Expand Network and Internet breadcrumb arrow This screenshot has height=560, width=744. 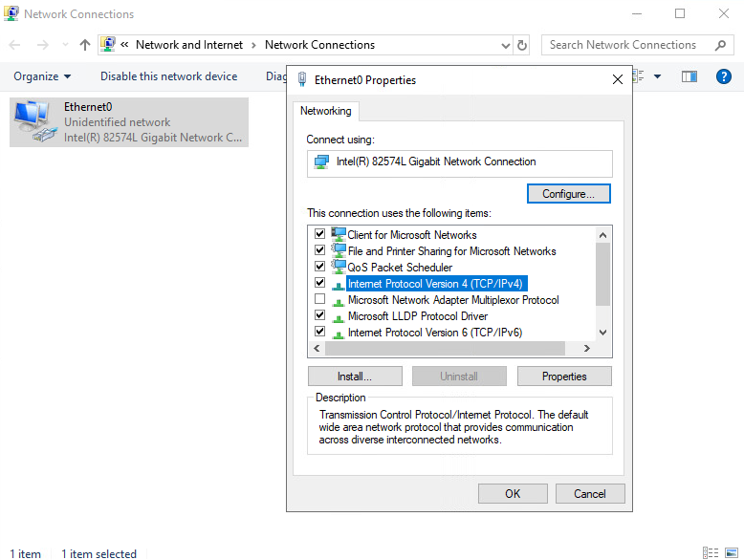pos(253,45)
